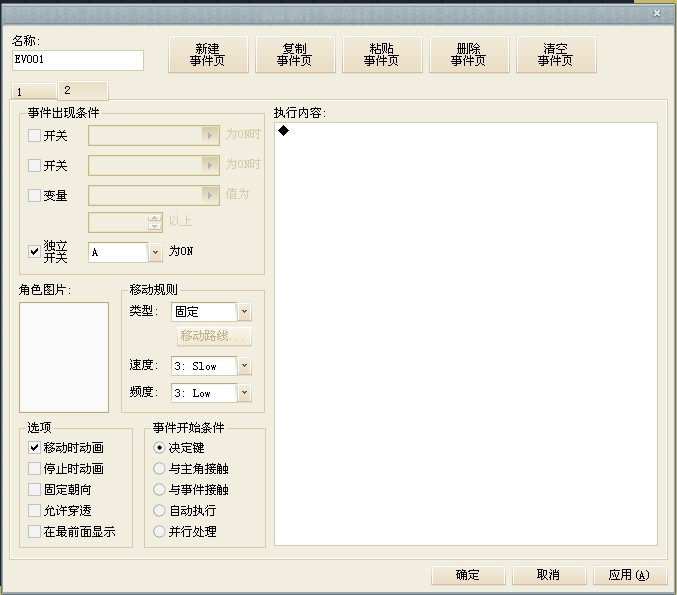Select the 与事件接触 trigger radio button

pos(159,490)
